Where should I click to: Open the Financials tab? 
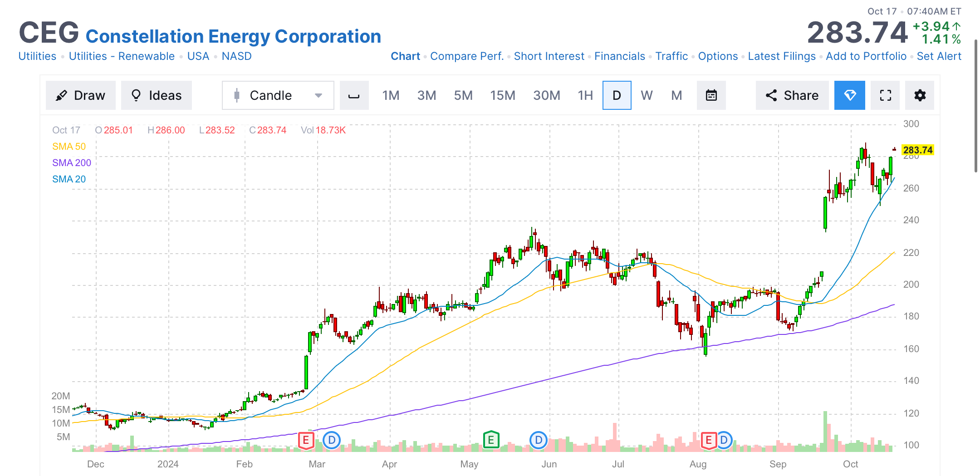(x=620, y=56)
